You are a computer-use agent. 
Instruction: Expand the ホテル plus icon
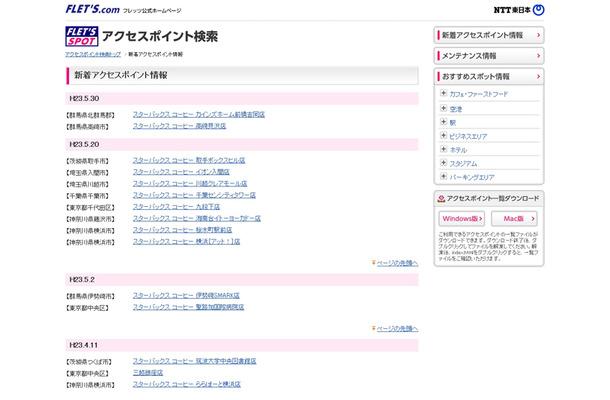(x=443, y=149)
